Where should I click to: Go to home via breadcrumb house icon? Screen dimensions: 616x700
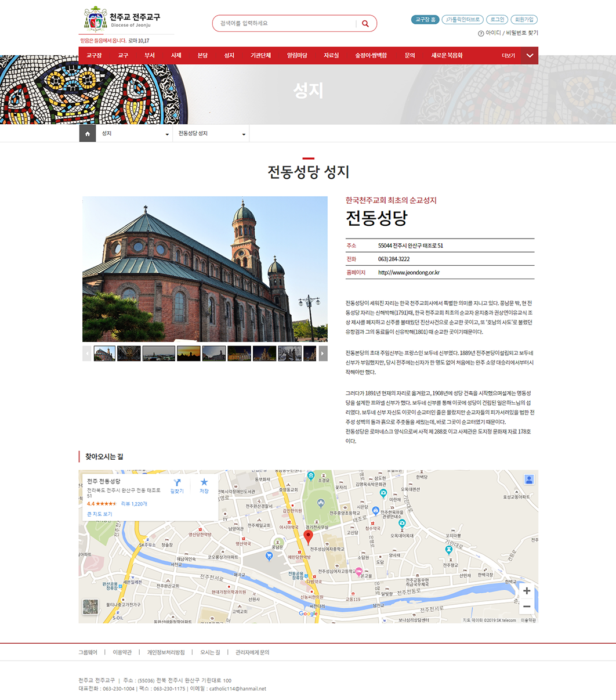(87, 134)
